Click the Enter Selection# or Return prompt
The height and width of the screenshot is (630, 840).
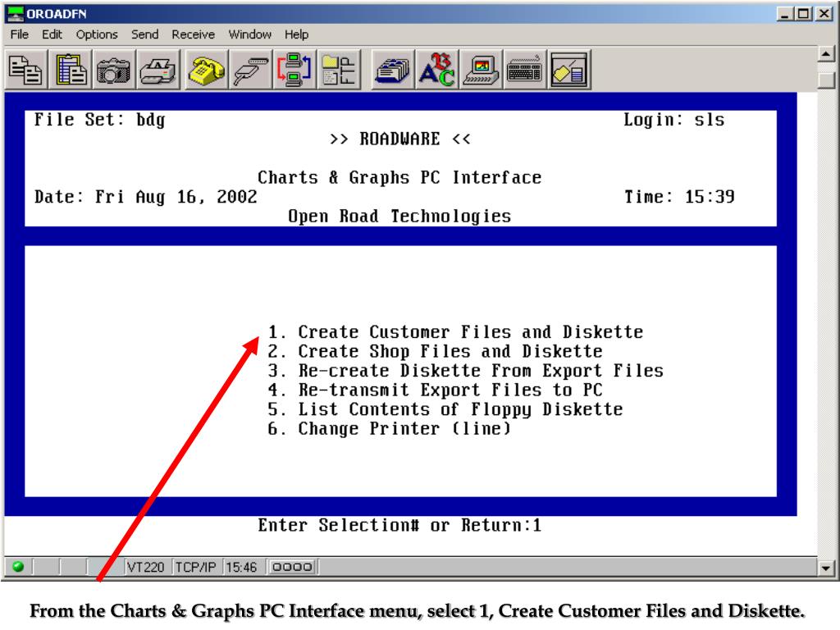399,525
